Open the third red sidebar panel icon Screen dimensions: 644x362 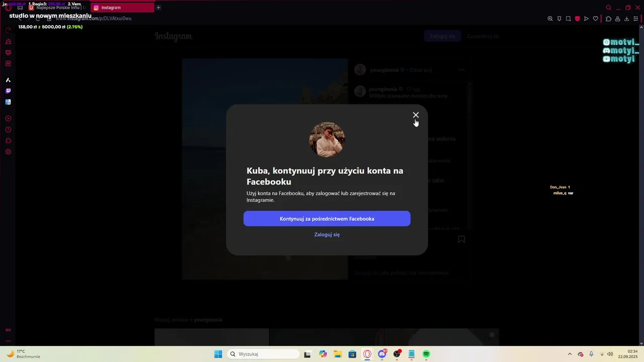click(x=8, y=53)
